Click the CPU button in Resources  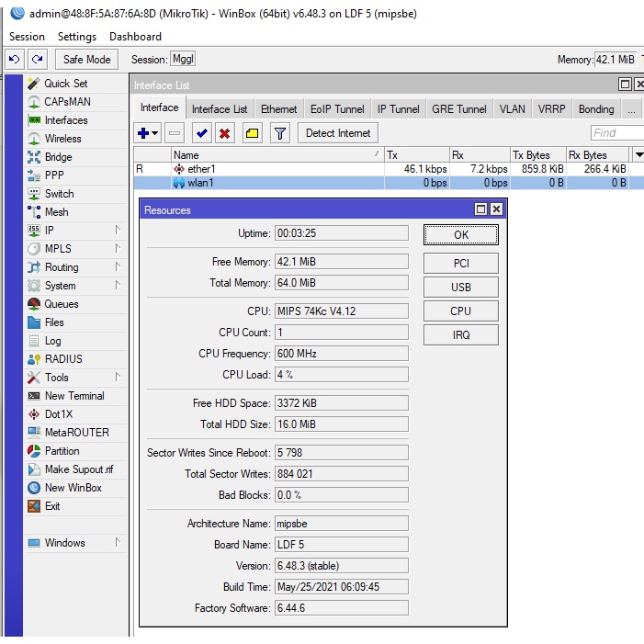click(461, 311)
